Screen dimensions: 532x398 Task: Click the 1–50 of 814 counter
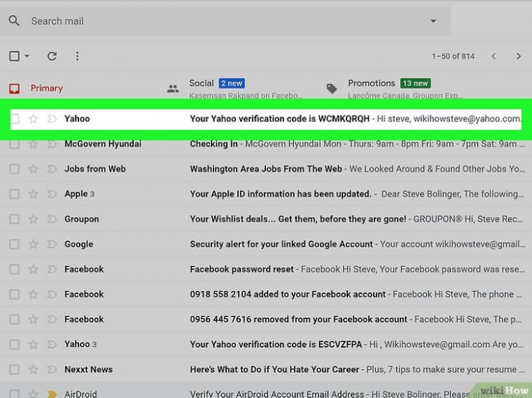click(453, 56)
